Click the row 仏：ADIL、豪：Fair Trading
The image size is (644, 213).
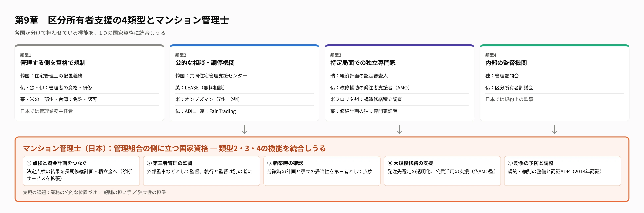[x=244, y=111]
